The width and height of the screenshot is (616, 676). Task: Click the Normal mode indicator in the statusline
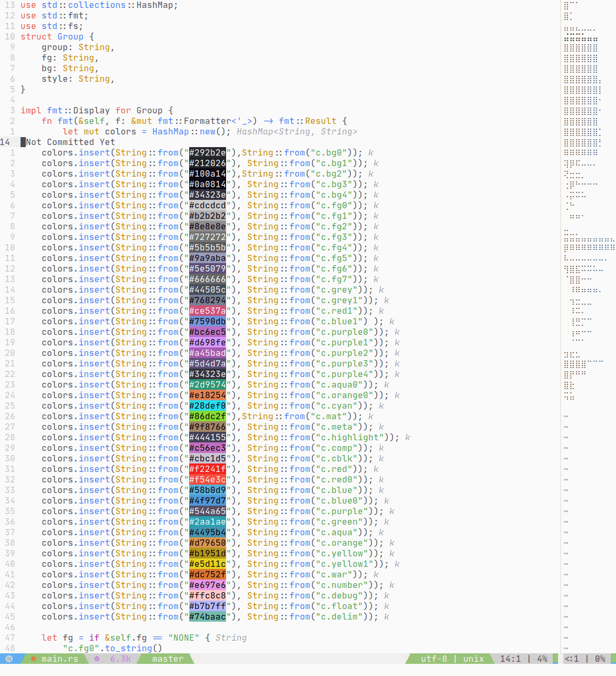9,659
